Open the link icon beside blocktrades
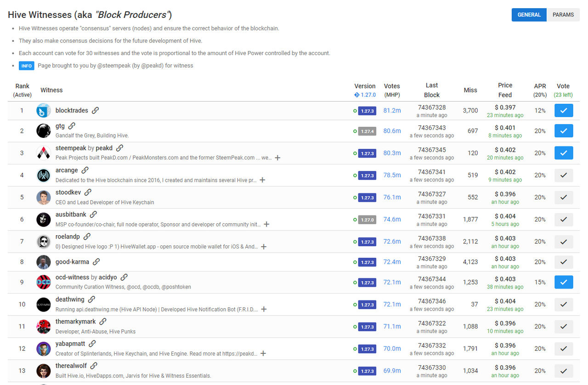 [x=96, y=110]
